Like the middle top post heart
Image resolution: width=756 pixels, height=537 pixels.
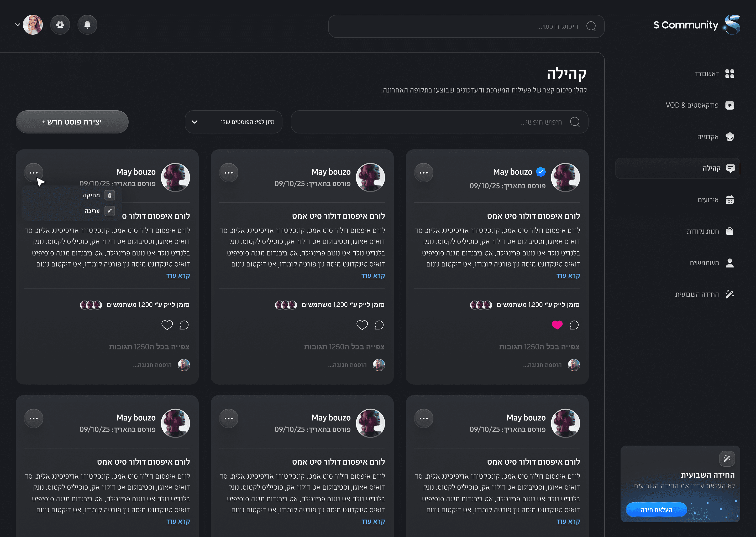[x=362, y=325]
